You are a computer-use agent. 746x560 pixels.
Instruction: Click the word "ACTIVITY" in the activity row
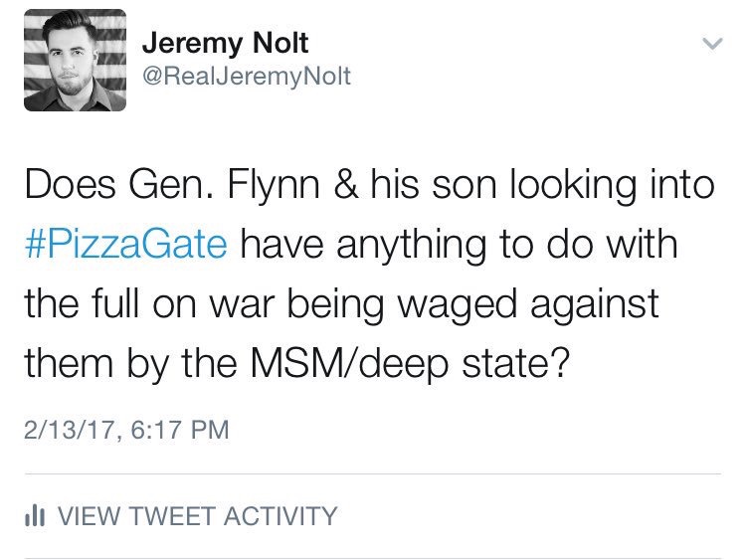pos(281,516)
